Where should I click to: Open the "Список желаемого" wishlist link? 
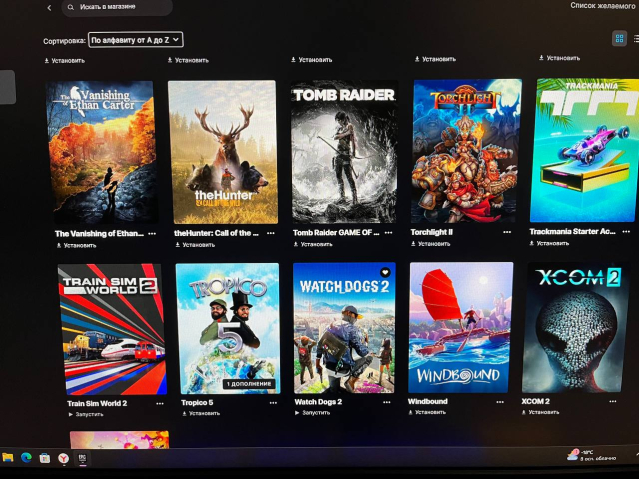pyautogui.click(x=602, y=6)
